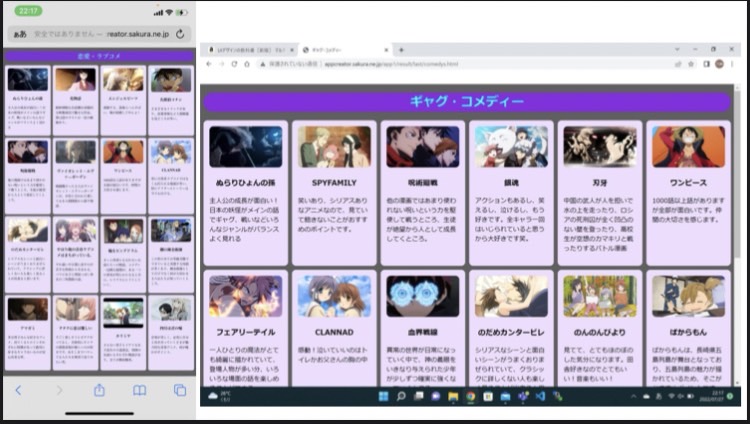This screenshot has height=424, width=750.
Task: Open a new Chrome tab
Action: [401, 49]
